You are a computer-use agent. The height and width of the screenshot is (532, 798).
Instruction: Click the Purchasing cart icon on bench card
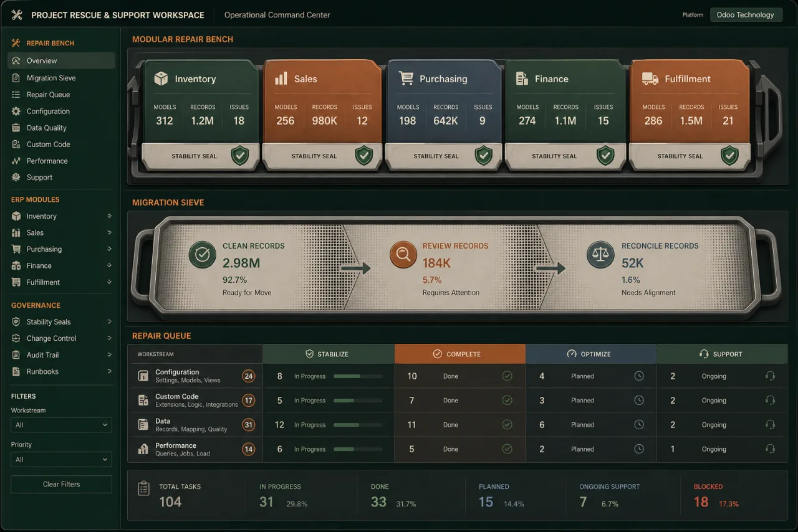pos(406,78)
